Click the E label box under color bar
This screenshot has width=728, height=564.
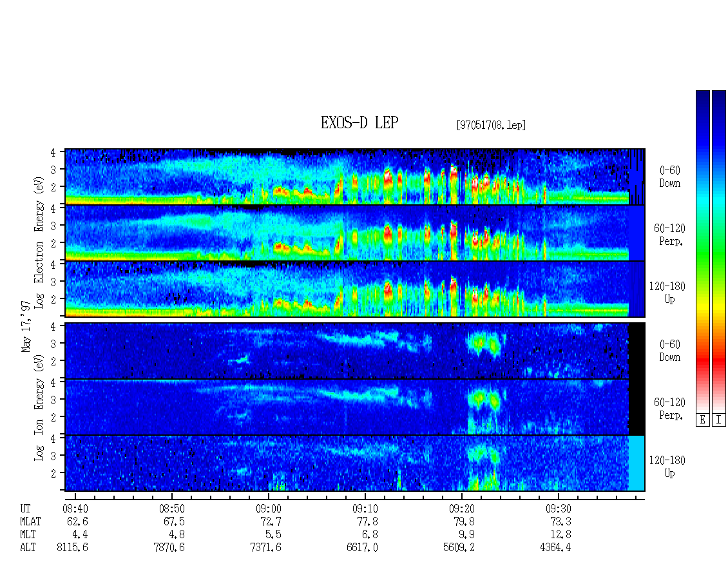coord(702,420)
